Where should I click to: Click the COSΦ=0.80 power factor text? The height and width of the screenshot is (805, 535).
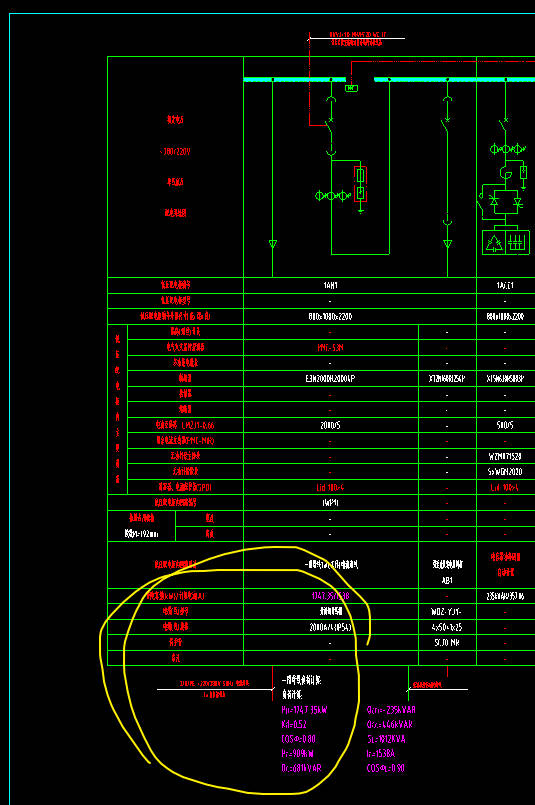click(x=298, y=739)
